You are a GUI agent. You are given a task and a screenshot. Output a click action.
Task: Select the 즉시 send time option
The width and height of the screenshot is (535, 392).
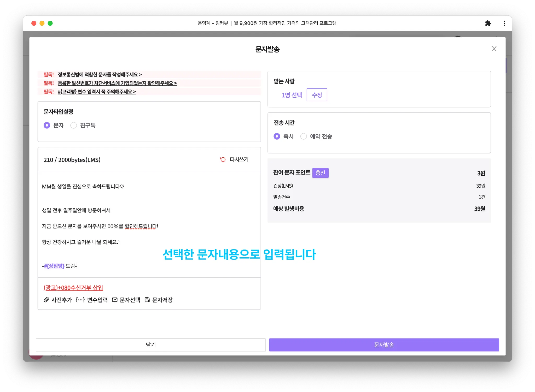coord(277,136)
